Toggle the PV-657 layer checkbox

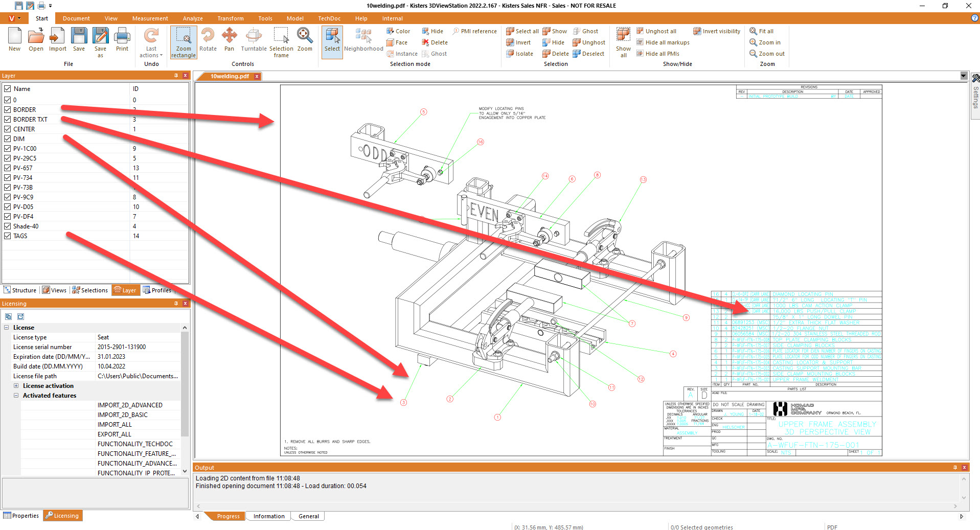[8, 168]
